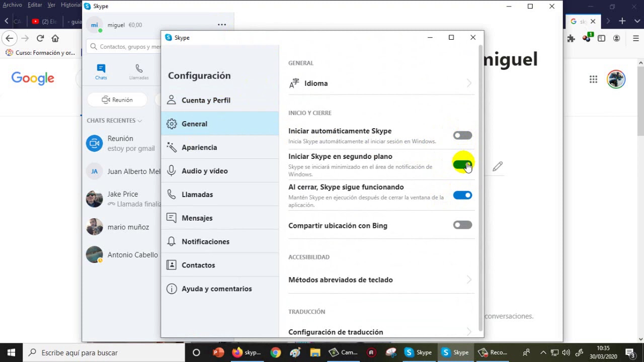The image size is (644, 362).
Task: Click the Skype contacts search field
Action: pyautogui.click(x=124, y=46)
